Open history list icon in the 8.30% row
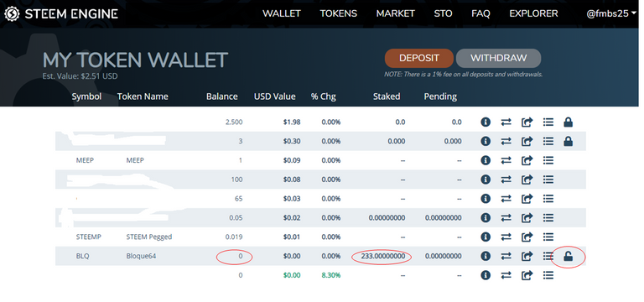644x302 pixels. (548, 275)
